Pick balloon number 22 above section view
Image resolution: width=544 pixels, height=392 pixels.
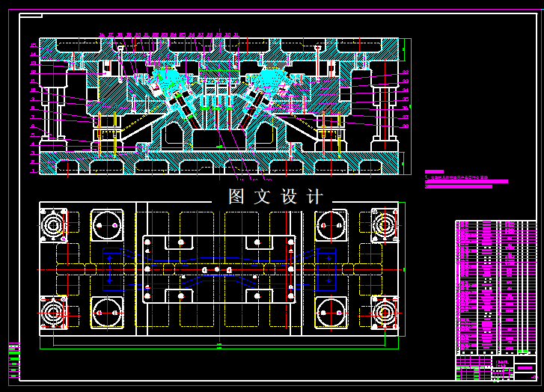(156, 34)
